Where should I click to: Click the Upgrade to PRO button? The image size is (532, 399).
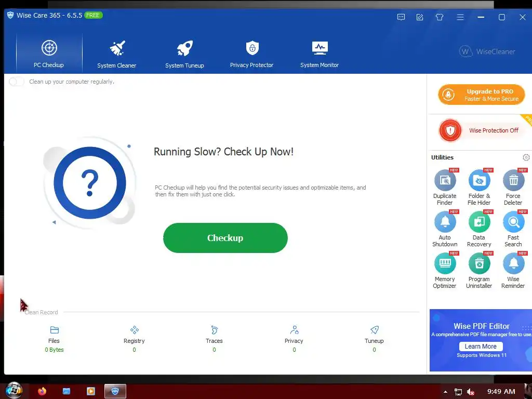pos(482,95)
